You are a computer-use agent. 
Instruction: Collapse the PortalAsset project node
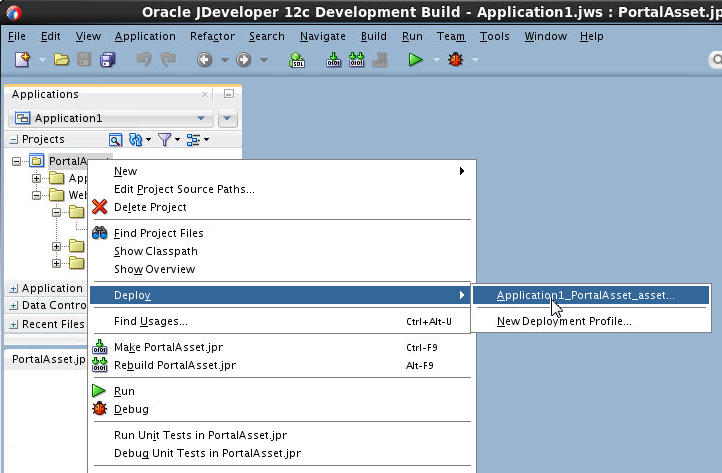tap(17, 161)
